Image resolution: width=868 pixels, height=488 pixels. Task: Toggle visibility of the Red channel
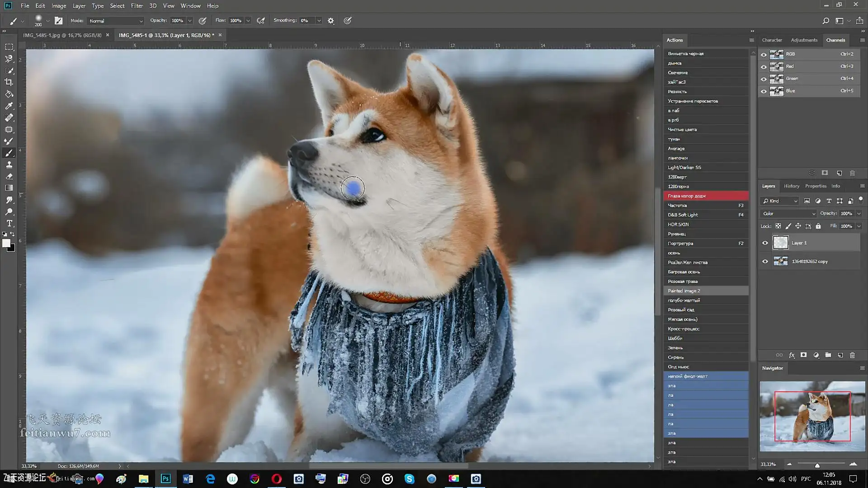[764, 66]
